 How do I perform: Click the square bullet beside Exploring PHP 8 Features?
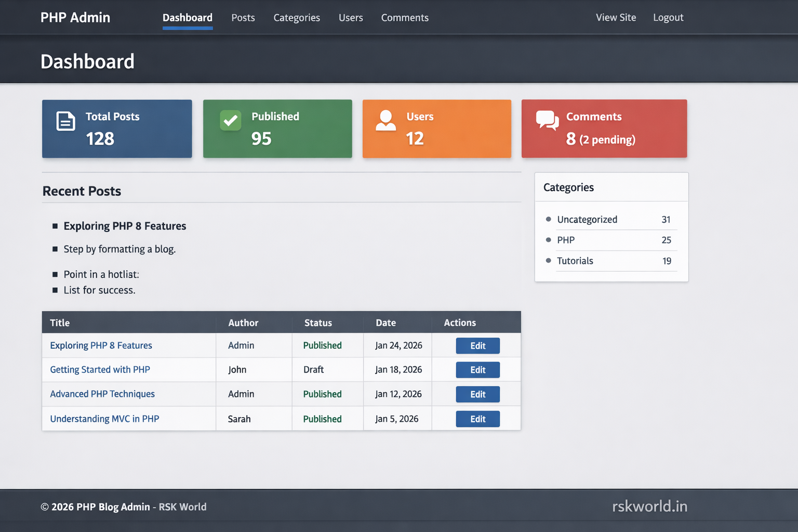click(56, 225)
